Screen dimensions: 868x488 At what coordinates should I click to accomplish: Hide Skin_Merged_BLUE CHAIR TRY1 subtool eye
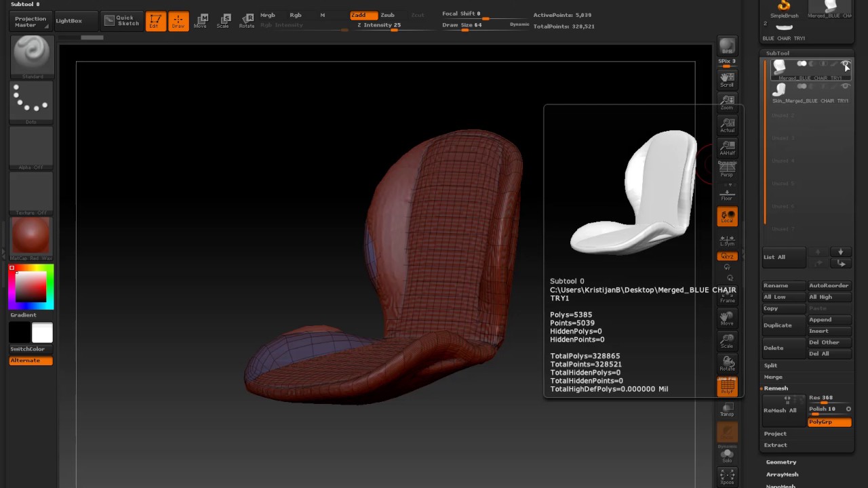coord(845,87)
